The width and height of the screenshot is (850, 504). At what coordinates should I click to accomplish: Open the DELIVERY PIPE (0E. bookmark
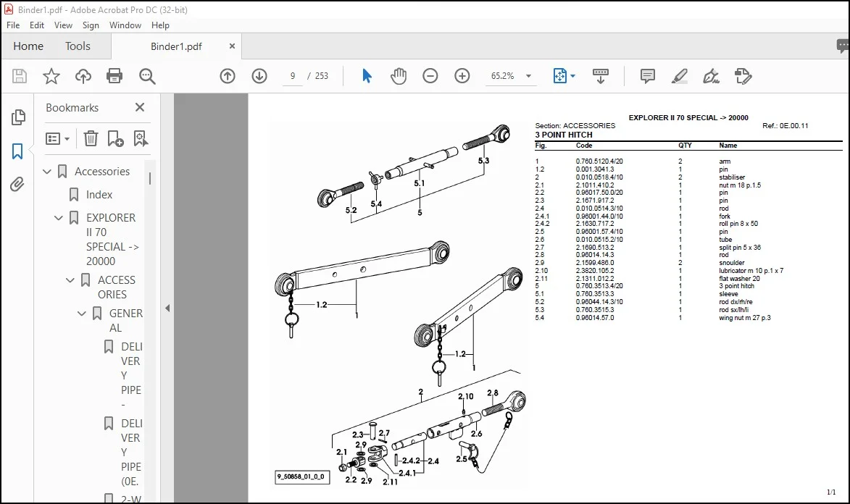131,453
